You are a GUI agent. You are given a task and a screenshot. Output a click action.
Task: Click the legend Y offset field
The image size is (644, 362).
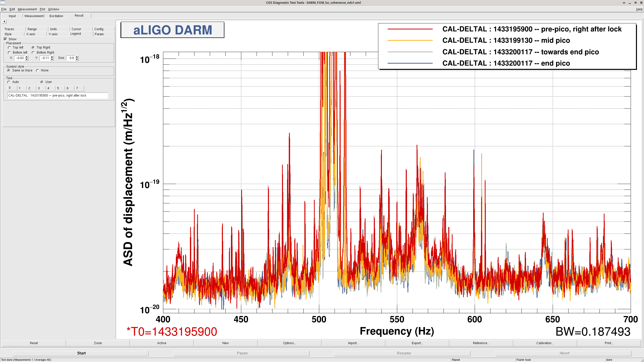(45, 58)
